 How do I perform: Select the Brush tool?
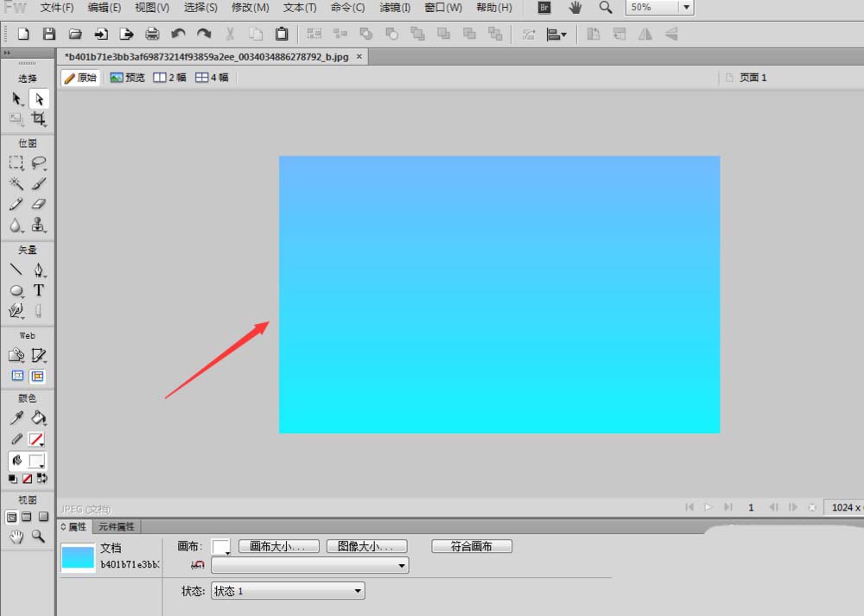tap(39, 183)
